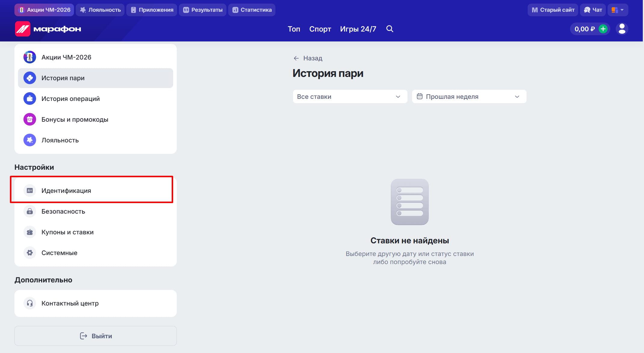Expand the Прошлая неделя chevron arrow
The image size is (644, 353).
[517, 97]
